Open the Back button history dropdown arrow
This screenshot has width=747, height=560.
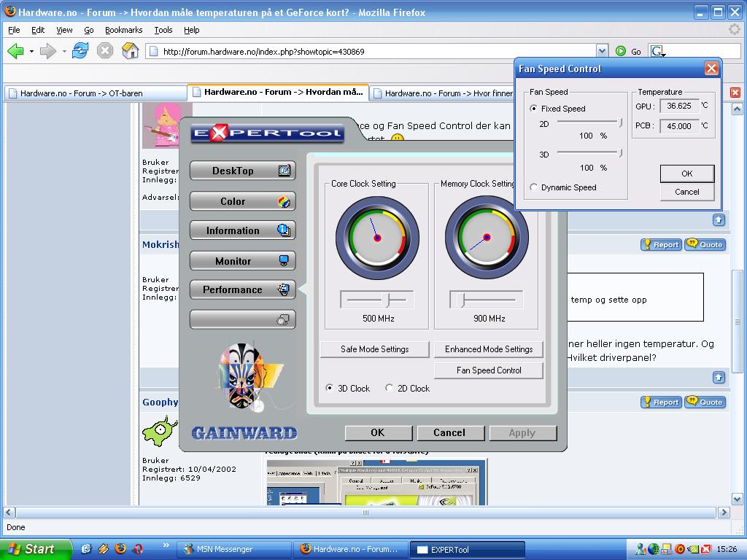point(31,51)
